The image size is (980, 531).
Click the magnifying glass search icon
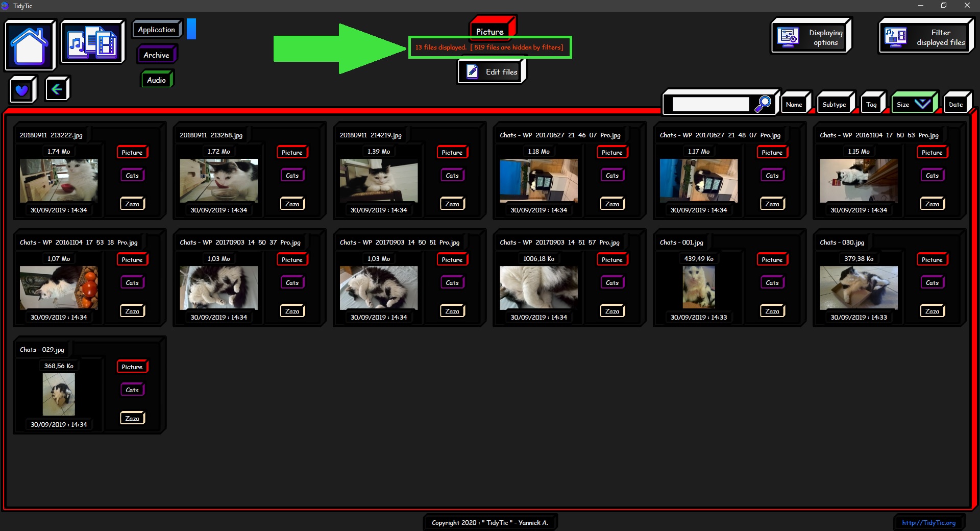click(763, 104)
